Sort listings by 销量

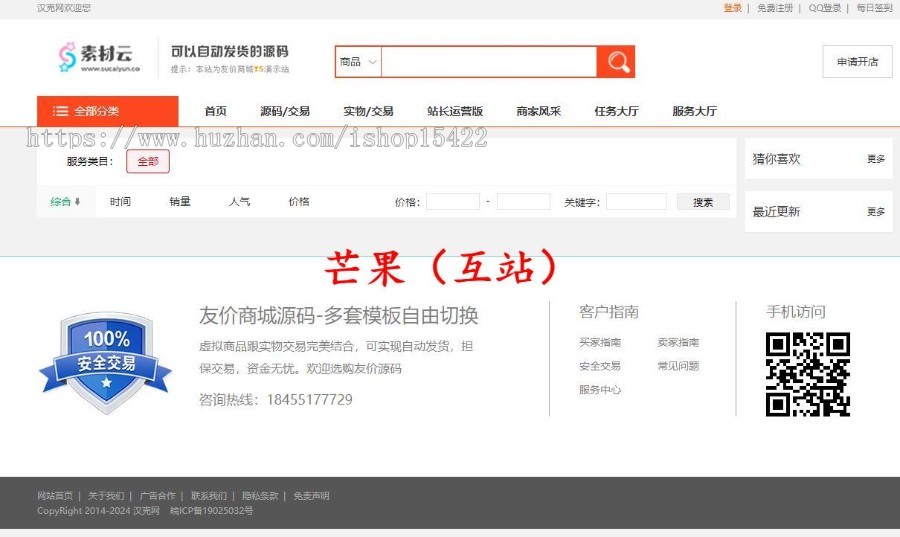tap(180, 202)
